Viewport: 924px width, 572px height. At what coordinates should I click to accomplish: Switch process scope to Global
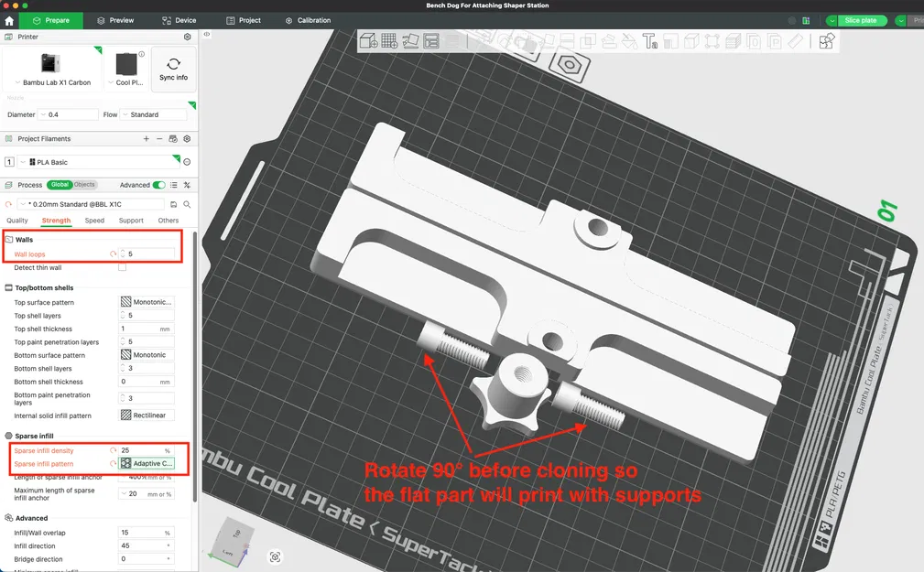coord(60,185)
